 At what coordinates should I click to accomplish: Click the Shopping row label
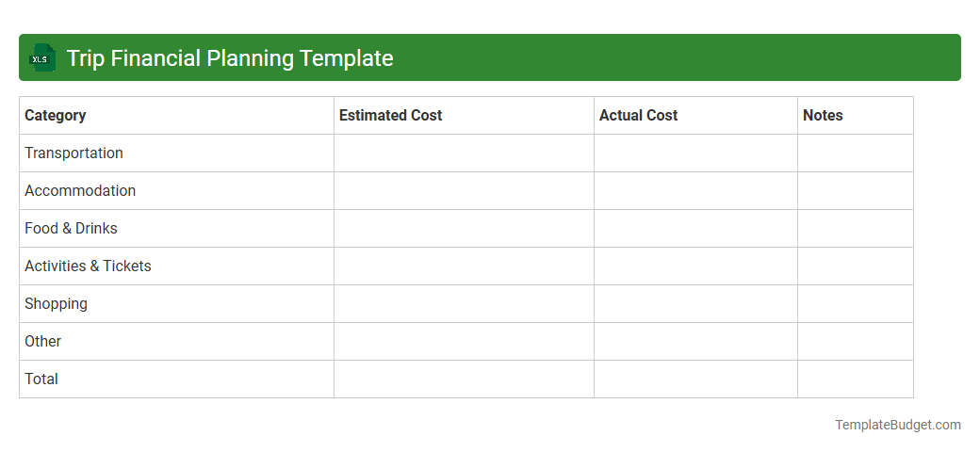[x=56, y=304]
